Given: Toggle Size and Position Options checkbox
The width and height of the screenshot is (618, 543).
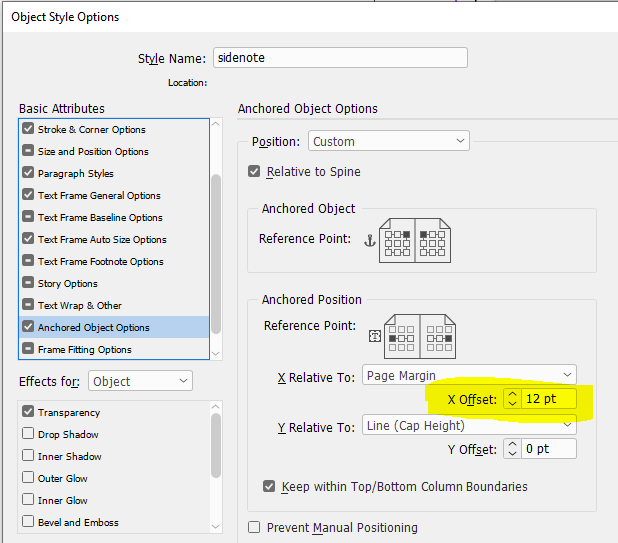Looking at the screenshot, I should (28, 151).
